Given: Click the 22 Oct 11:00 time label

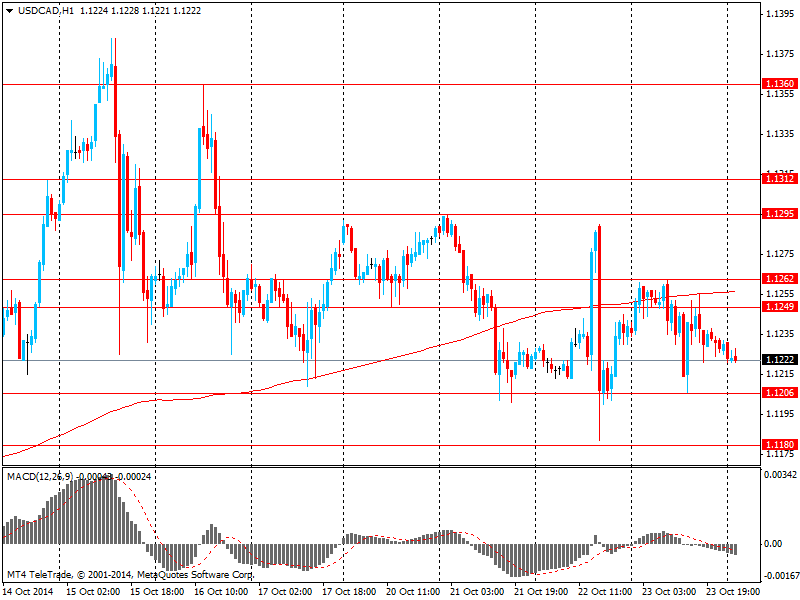Looking at the screenshot, I should [605, 591].
